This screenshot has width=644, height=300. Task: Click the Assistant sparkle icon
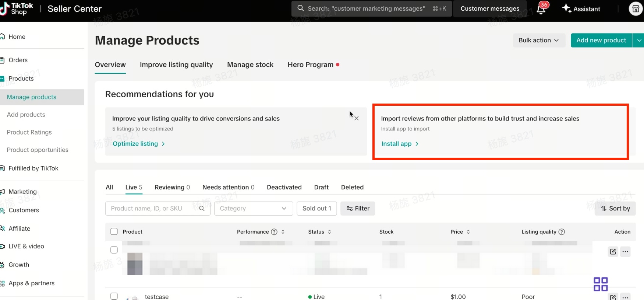coord(567,8)
